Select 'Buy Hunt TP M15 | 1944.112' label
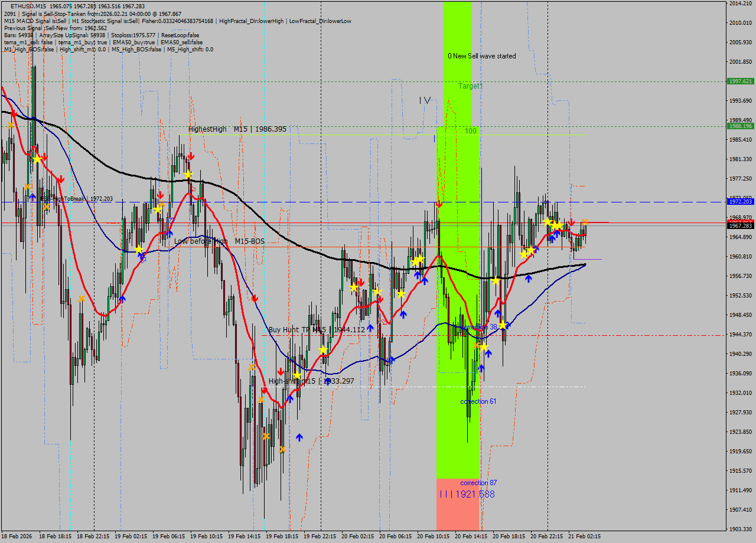 click(317, 329)
